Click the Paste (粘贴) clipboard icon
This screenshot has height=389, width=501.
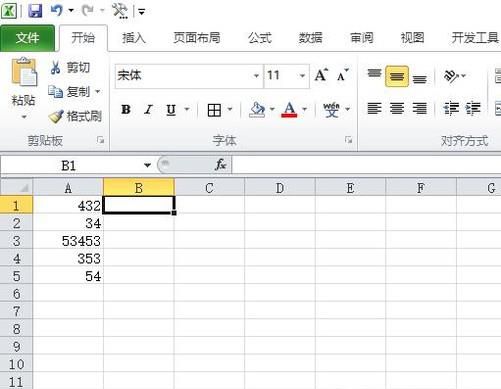[24, 72]
